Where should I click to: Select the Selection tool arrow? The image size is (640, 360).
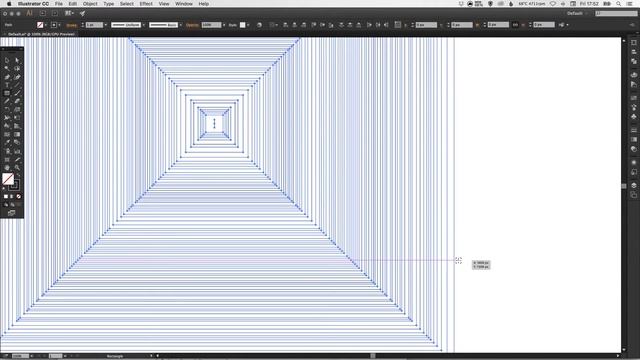(7, 60)
